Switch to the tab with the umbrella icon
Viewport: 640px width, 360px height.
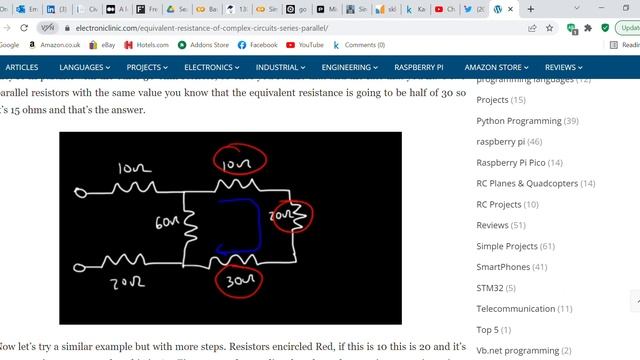pyautogui.click(x=237, y=9)
